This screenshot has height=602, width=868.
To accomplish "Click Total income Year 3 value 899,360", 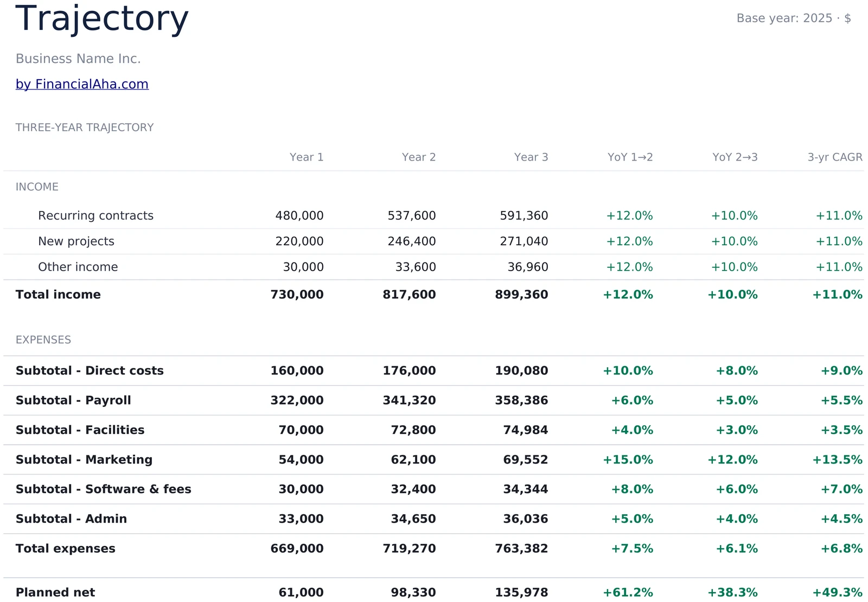I will click(x=522, y=294).
